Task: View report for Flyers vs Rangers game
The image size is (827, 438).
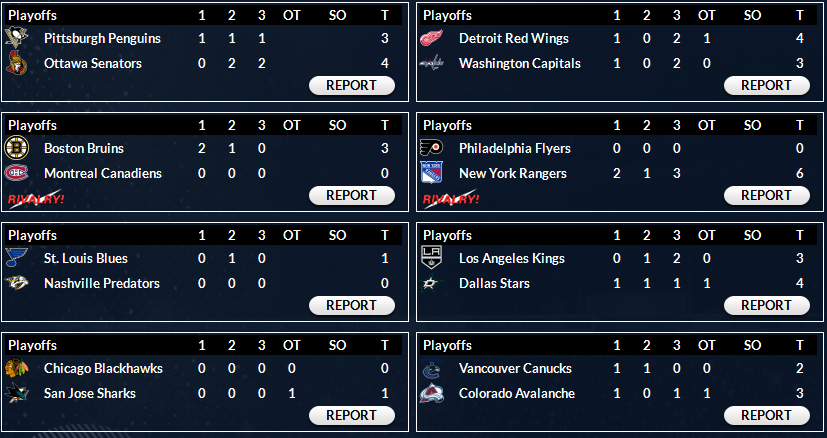Action: 766,195
